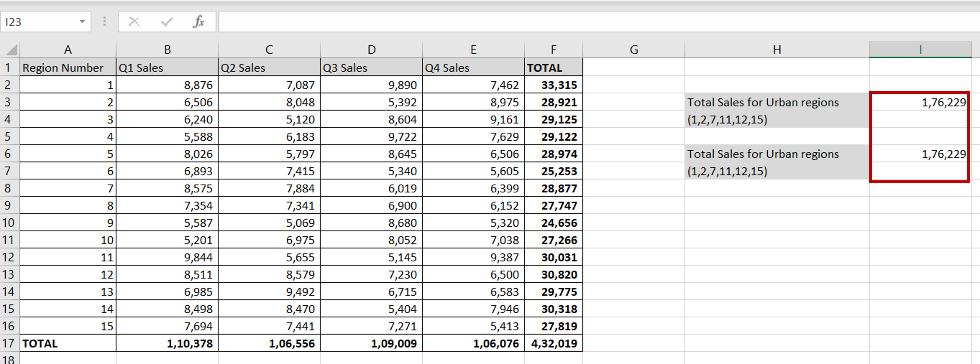Select the red-boxed cell showing 1,76,229
Image resolution: width=980 pixels, height=364 pixels.
(x=920, y=102)
